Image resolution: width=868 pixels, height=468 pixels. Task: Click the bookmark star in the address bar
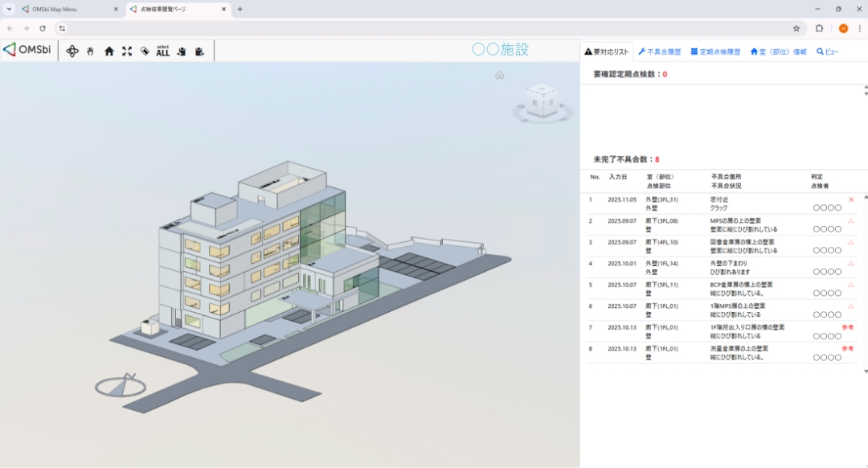pyautogui.click(x=796, y=28)
